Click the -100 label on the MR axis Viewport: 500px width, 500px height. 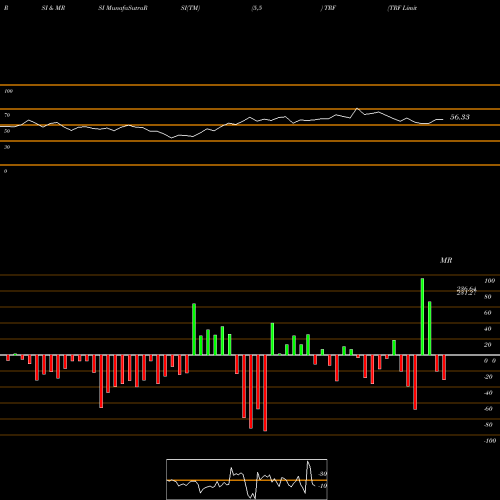[x=490, y=441]
